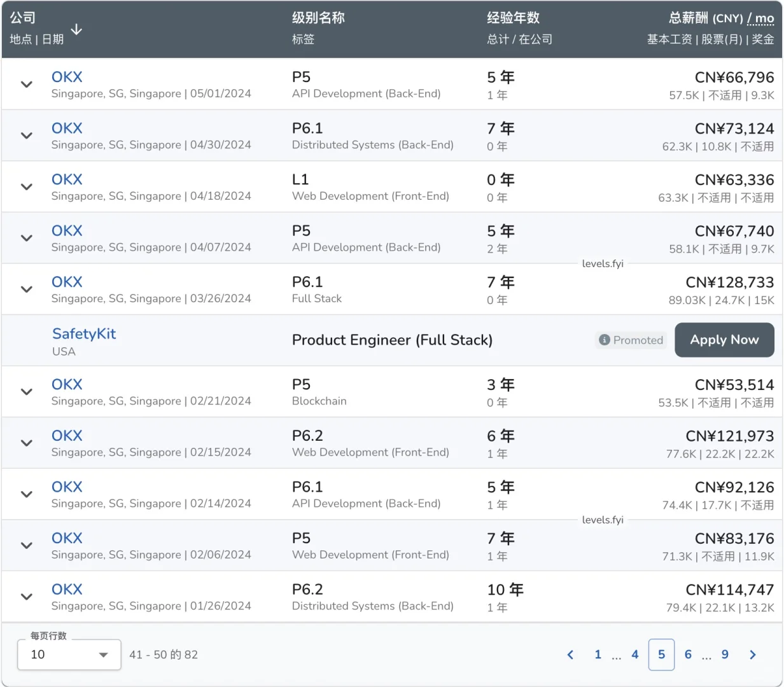This screenshot has width=784, height=687.
Task: Open OKX link in the 04/30/2024 row
Action: pos(67,128)
